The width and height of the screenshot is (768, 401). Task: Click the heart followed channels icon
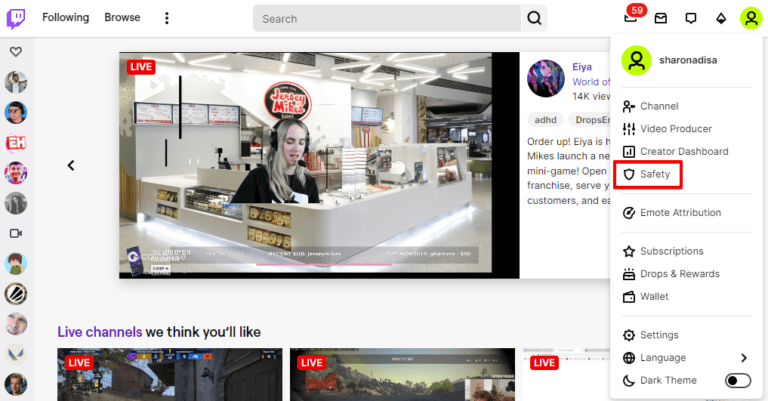point(16,51)
